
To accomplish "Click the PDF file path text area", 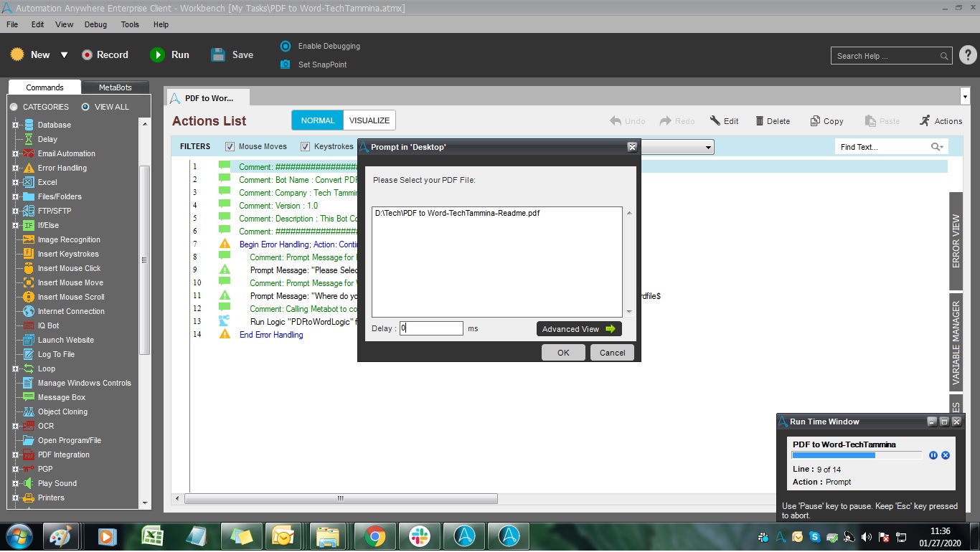I will 497,262.
